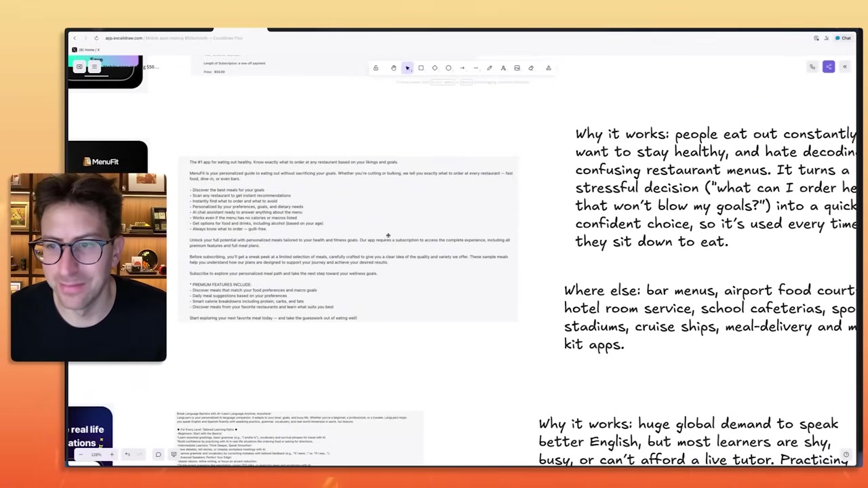Select the Rectangle shape tool

[x=421, y=68]
